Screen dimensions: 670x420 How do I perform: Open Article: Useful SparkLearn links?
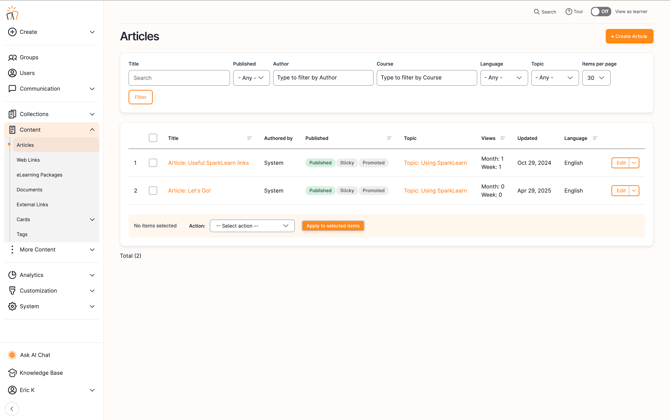pos(208,163)
